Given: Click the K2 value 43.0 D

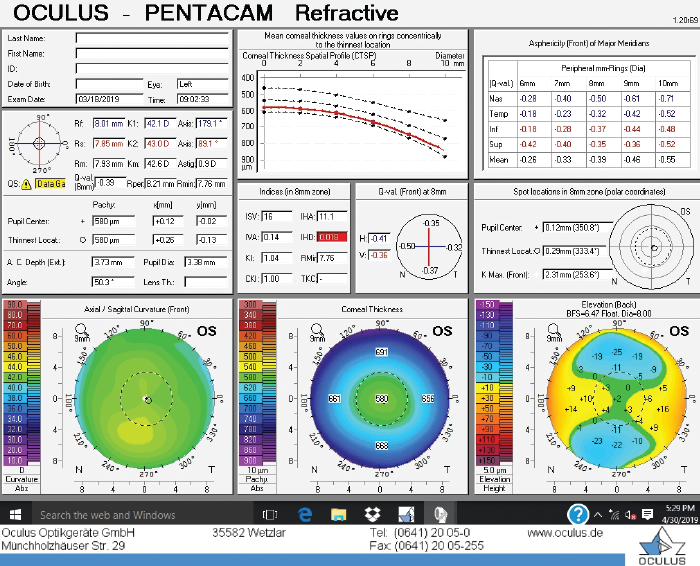Looking at the screenshot, I should coord(161,144).
